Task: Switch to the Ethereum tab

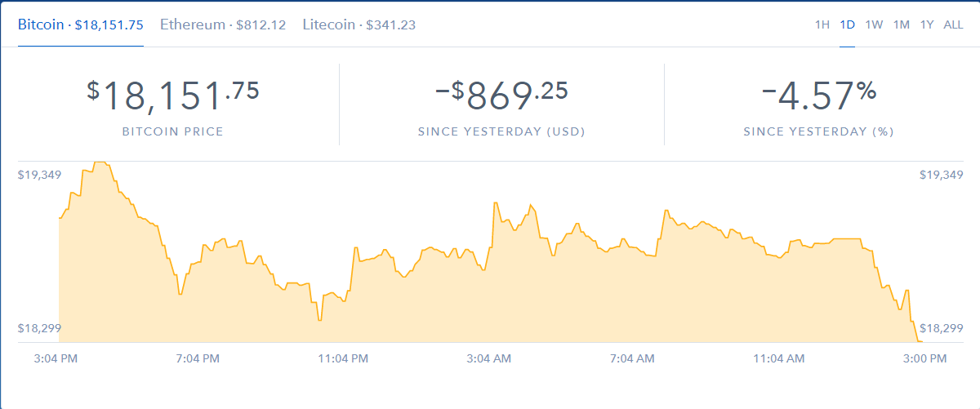Action: pyautogui.click(x=223, y=24)
